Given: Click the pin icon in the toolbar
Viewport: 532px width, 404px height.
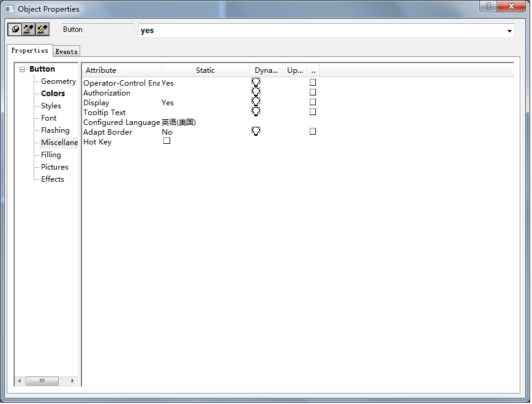Looking at the screenshot, I should (x=15, y=29).
